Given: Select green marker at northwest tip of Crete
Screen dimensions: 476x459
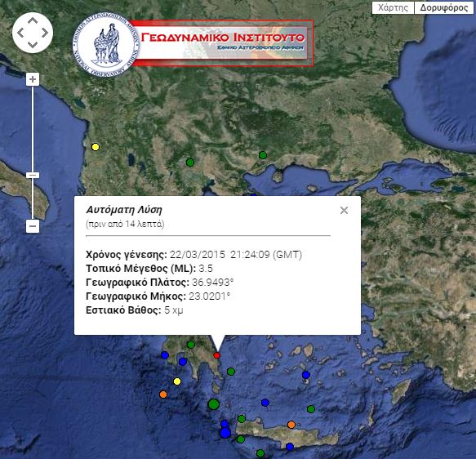Looking at the screenshot, I should click(242, 419).
